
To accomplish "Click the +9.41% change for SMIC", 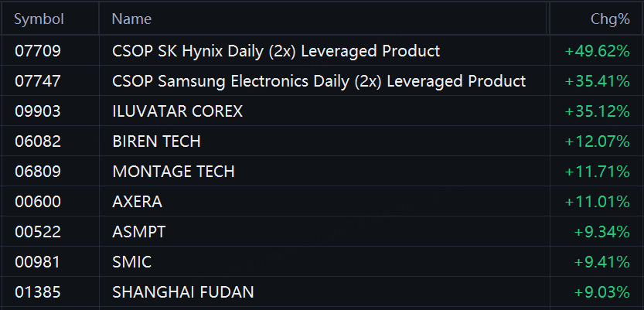I will click(601, 262).
